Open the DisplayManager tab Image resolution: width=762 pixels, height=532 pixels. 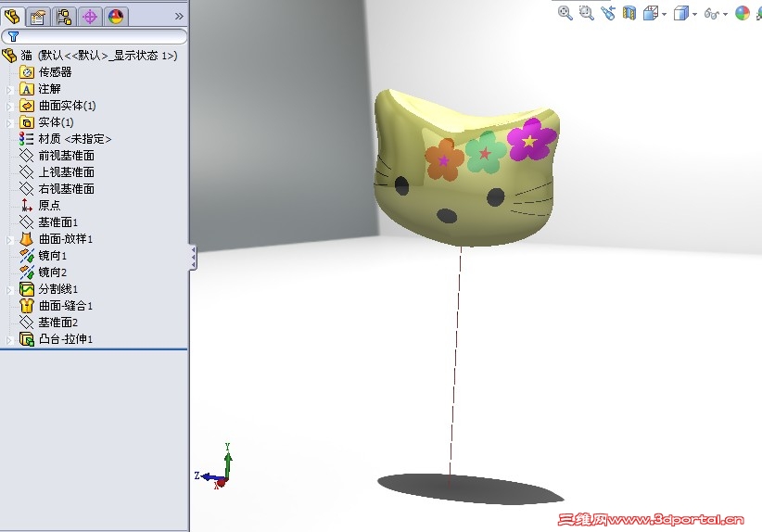pos(116,17)
